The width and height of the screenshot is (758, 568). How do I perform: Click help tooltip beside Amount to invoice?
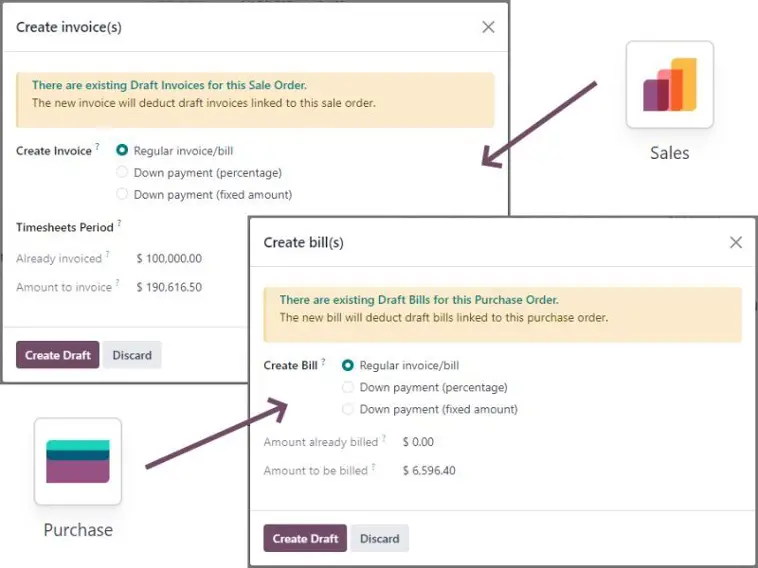[x=117, y=282]
